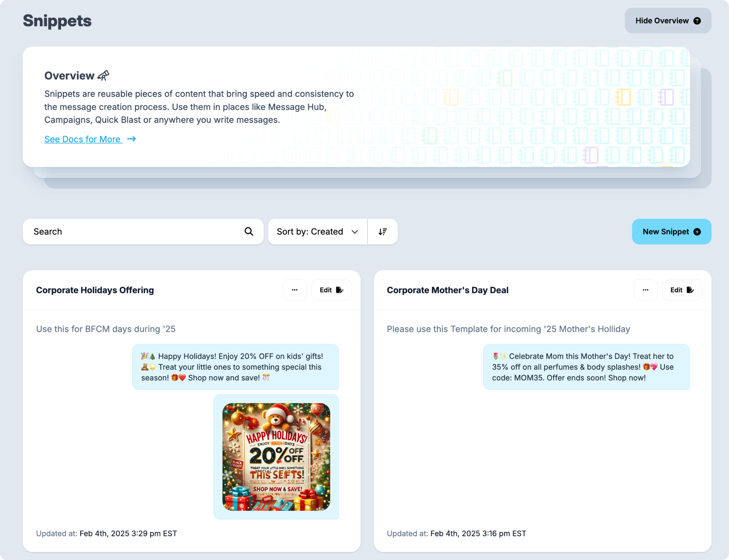
Task: Click the Hide Overview question mark icon
Action: click(697, 21)
